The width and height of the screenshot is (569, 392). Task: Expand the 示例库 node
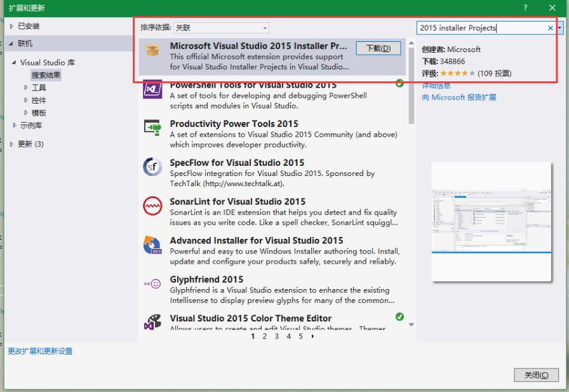pyautogui.click(x=14, y=125)
